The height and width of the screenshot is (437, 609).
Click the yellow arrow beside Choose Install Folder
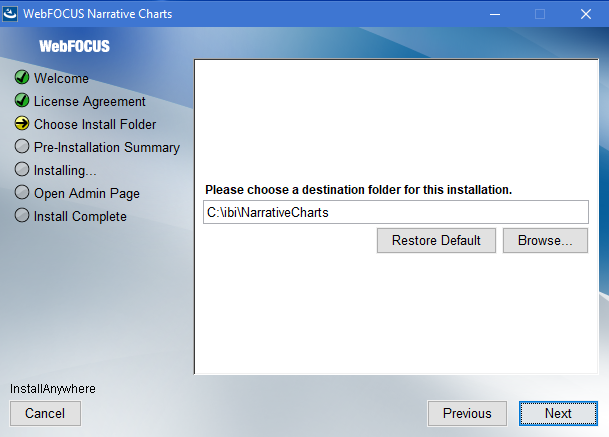coord(22,123)
